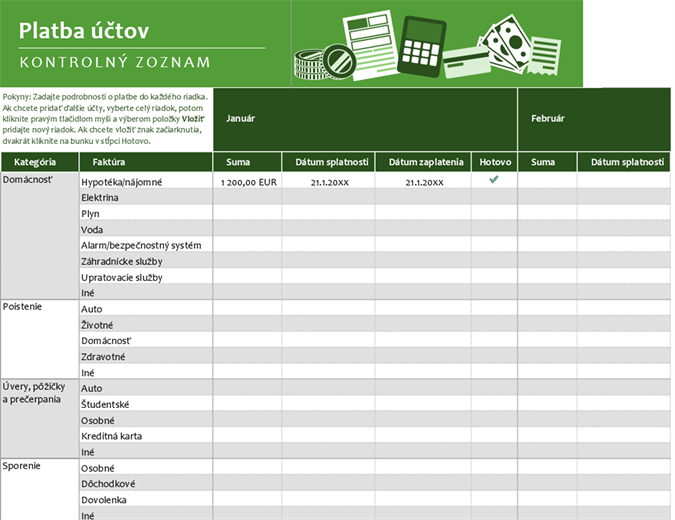Click the Suma input cell for Elektrina

coord(248,198)
